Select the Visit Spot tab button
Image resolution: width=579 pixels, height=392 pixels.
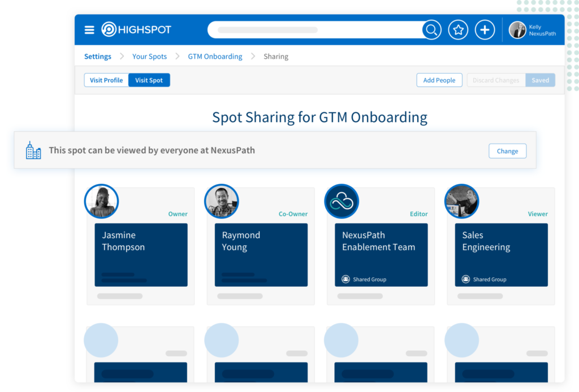(x=149, y=80)
